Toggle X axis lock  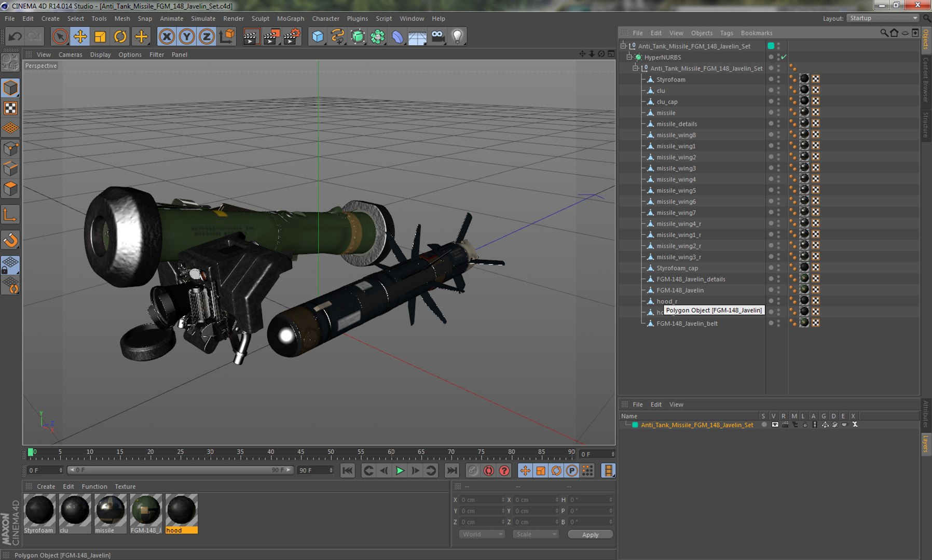tap(167, 36)
